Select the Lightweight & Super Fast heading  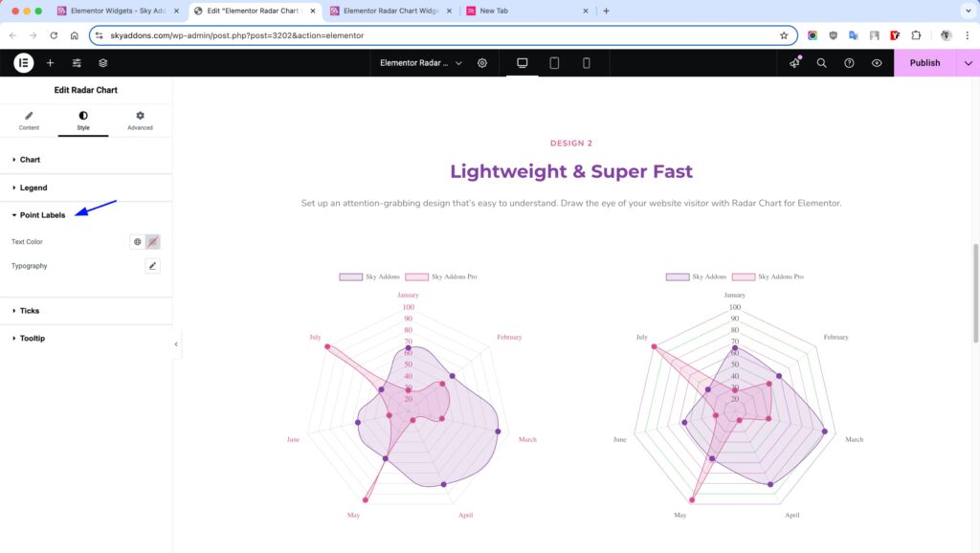[x=571, y=171]
